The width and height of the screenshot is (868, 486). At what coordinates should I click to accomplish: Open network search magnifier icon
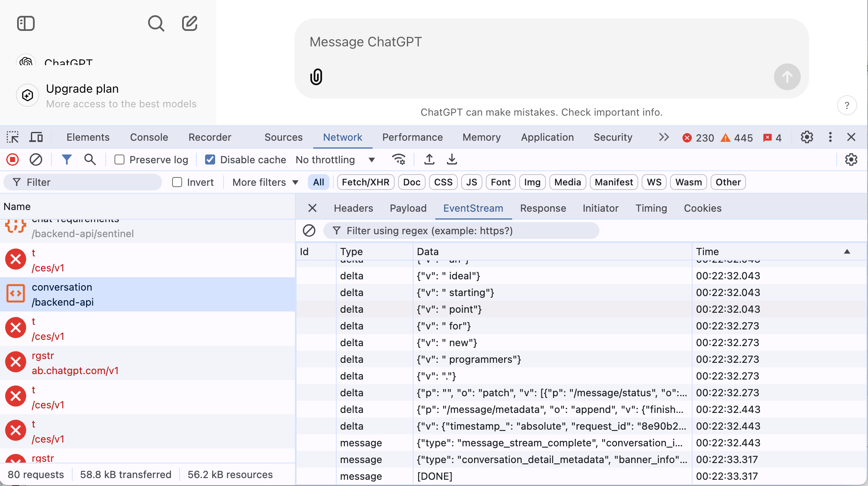(90, 159)
